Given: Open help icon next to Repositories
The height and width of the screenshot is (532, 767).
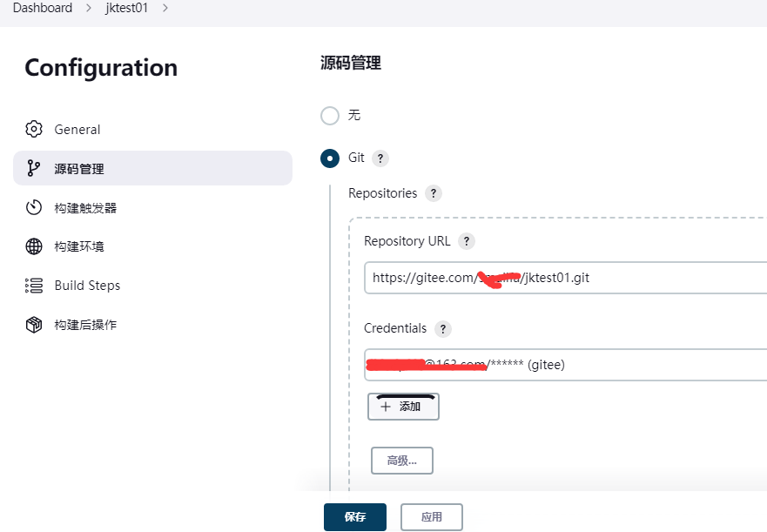Looking at the screenshot, I should tap(434, 193).
